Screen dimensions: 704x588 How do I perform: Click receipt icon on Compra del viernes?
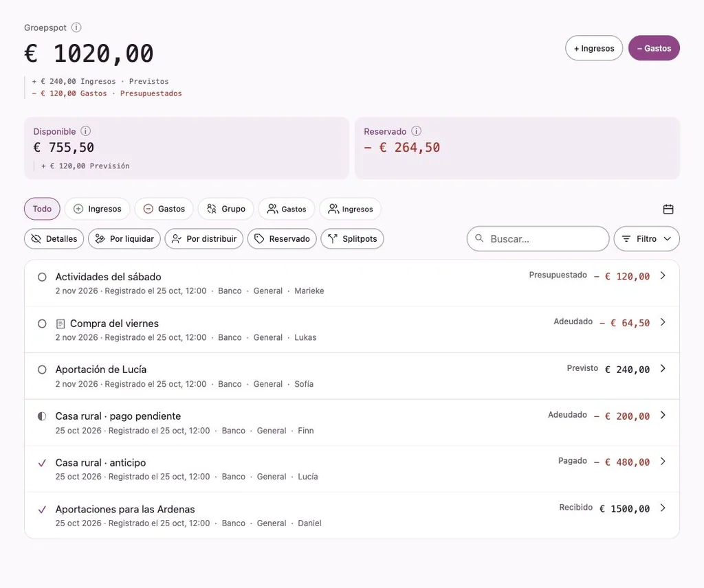click(60, 324)
